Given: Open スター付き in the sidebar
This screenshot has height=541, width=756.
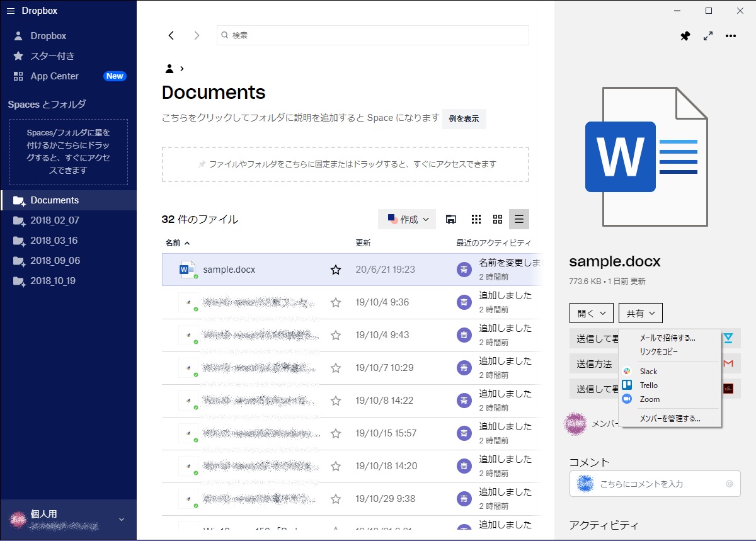Looking at the screenshot, I should (52, 56).
